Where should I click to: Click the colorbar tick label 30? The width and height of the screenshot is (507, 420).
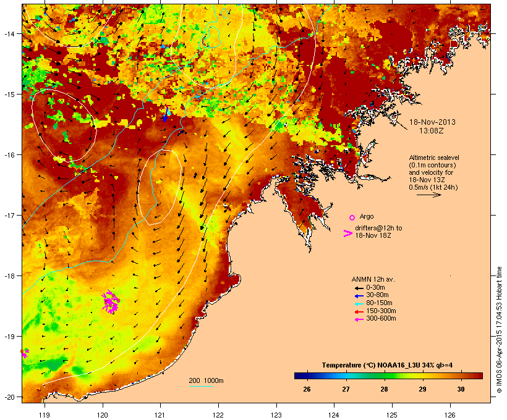coord(461,389)
